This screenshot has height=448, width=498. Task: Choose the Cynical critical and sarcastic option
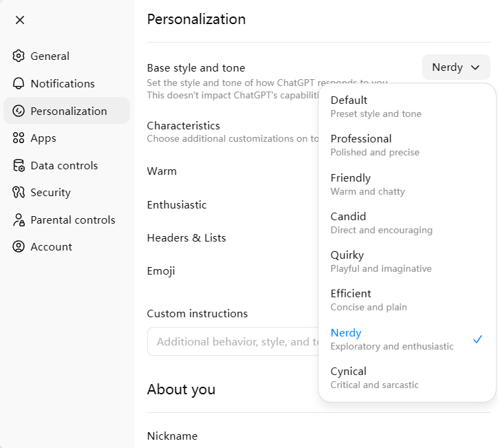[407, 378]
